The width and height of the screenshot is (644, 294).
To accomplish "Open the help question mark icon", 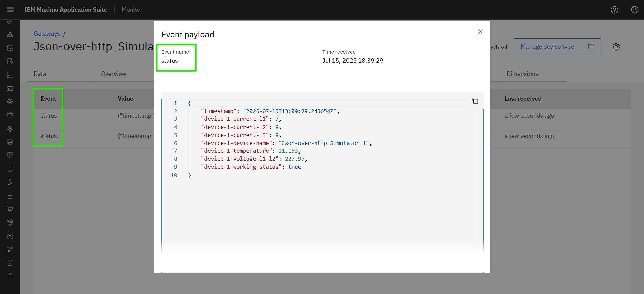I will (x=614, y=10).
